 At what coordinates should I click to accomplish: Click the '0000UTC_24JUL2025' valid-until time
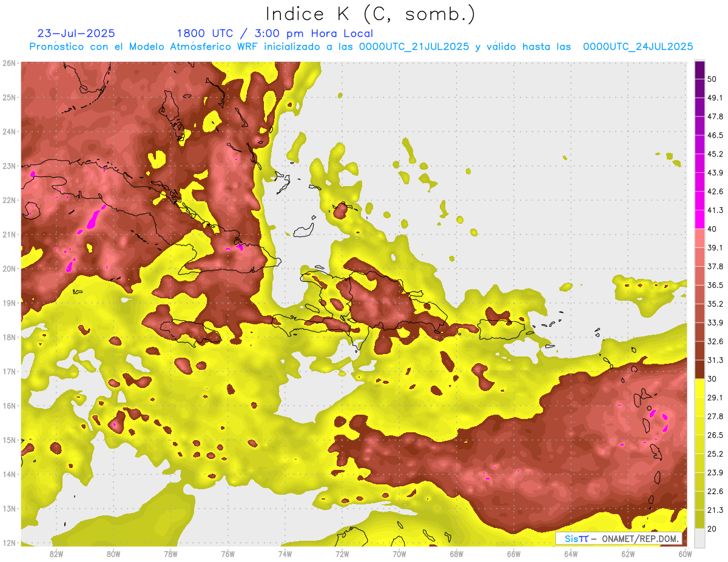[638, 47]
